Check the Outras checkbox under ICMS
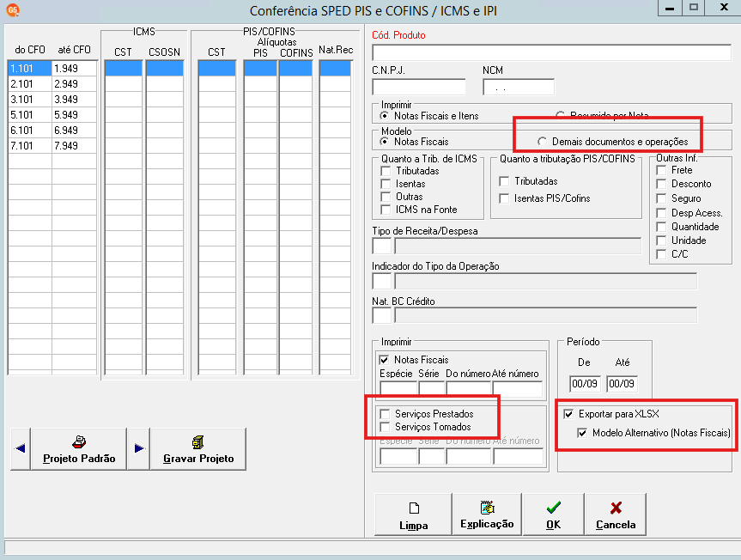The width and height of the screenshot is (741, 560). pos(386,197)
